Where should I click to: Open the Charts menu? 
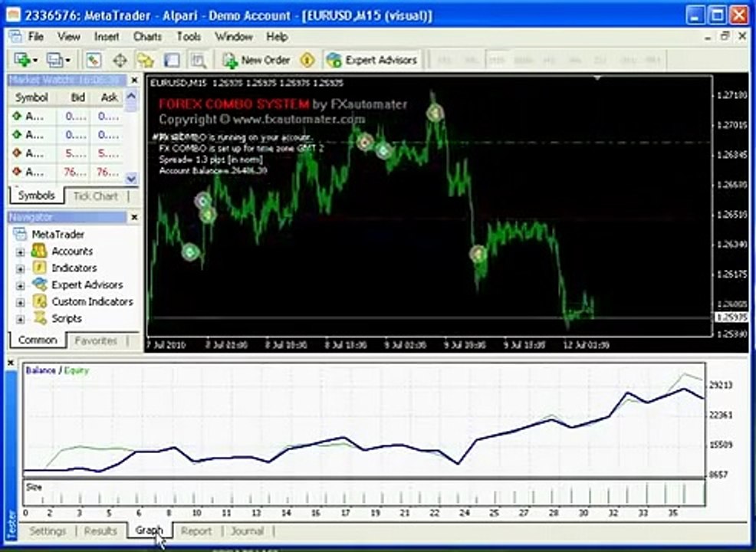pyautogui.click(x=147, y=37)
